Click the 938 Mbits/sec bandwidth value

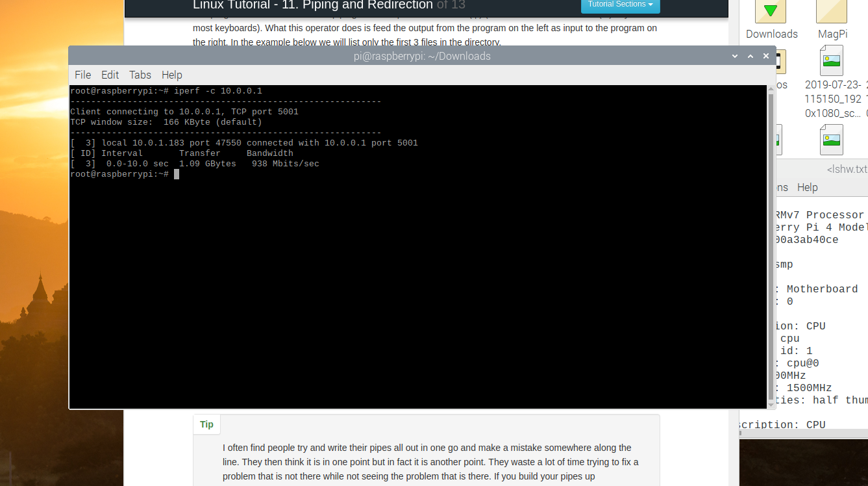click(x=286, y=164)
